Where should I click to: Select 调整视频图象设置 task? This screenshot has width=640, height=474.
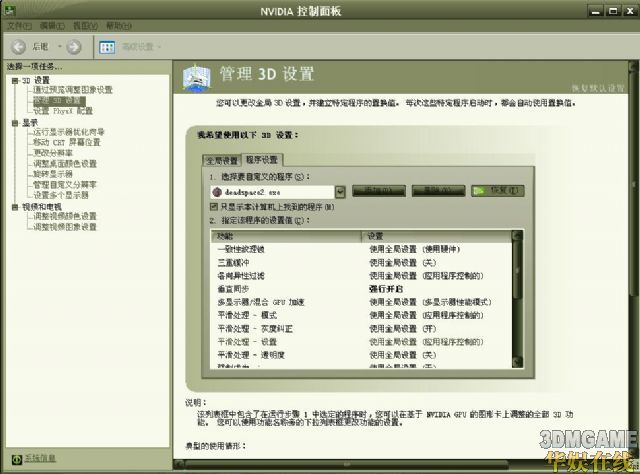(x=65, y=227)
